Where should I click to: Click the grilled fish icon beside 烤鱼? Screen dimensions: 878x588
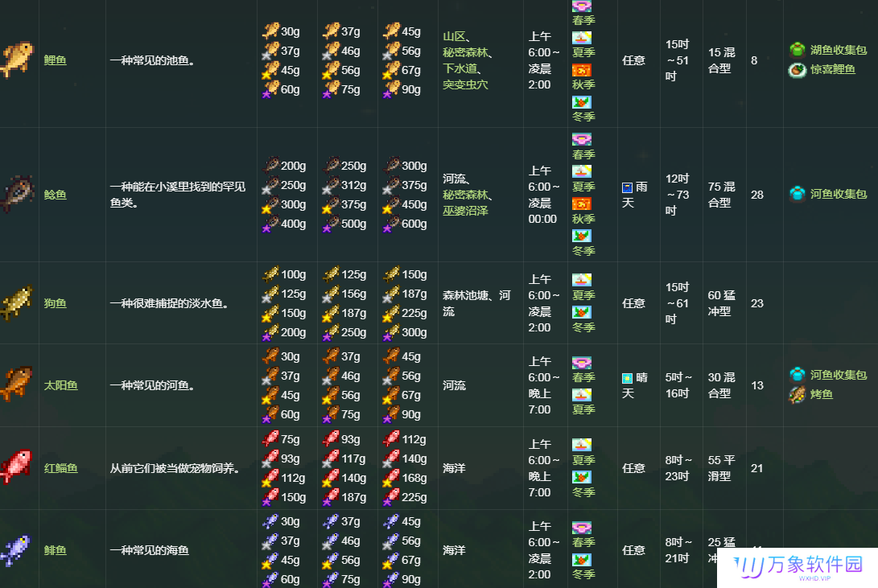click(x=798, y=394)
